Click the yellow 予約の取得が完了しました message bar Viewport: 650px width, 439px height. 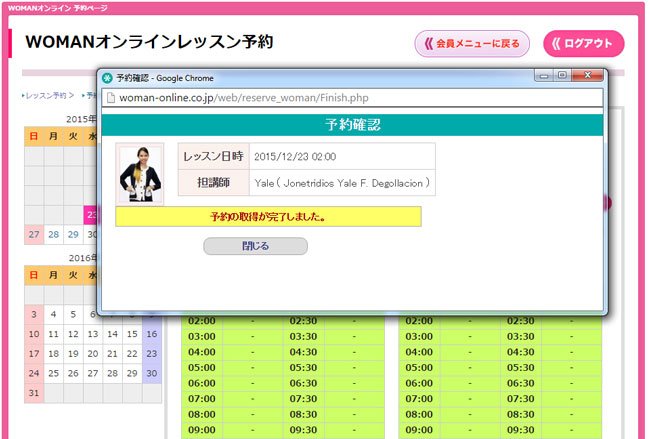(268, 216)
